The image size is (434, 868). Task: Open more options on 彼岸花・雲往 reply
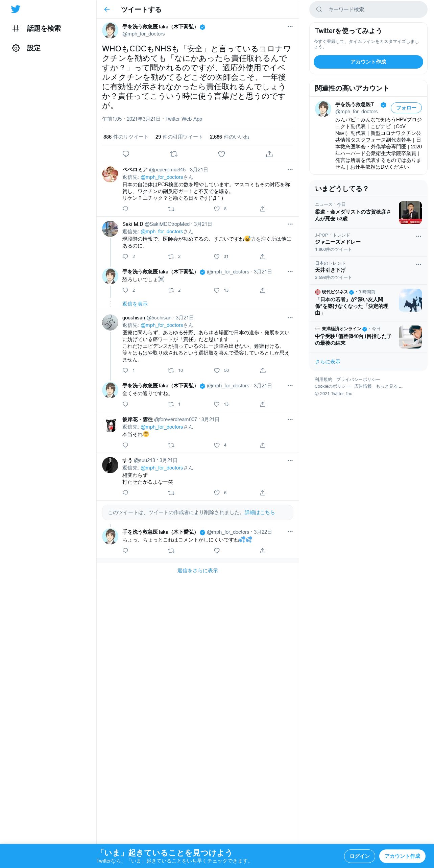290,419
